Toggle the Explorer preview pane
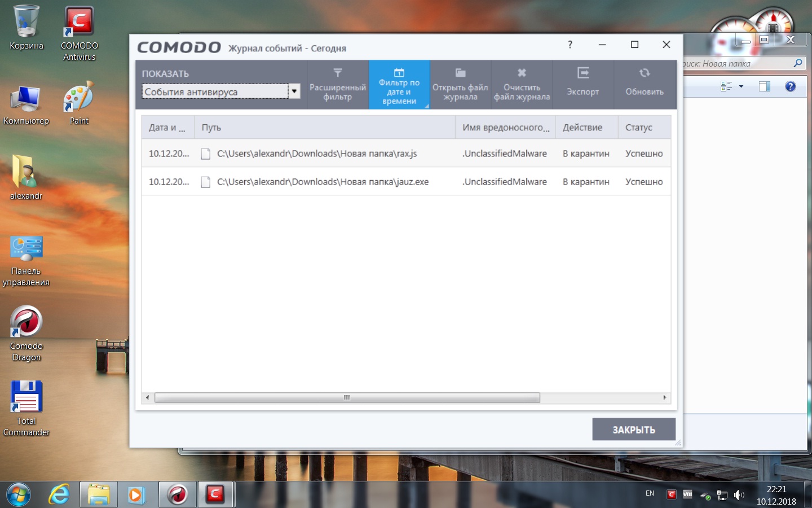The image size is (812, 508). 765,86
